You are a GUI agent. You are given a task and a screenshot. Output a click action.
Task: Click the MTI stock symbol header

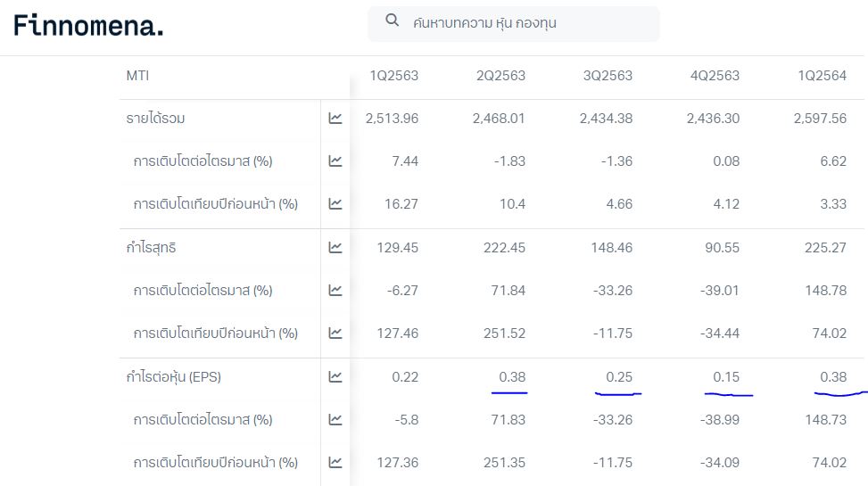pos(137,76)
